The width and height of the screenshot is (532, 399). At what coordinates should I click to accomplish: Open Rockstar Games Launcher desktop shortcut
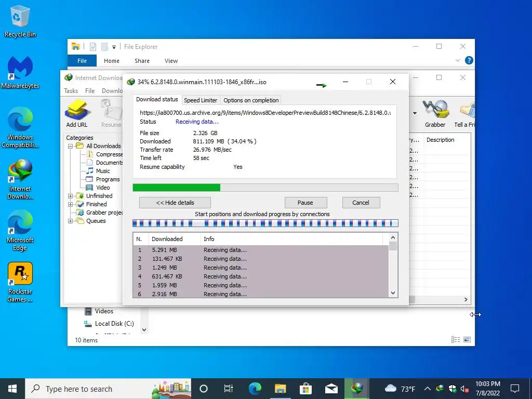click(x=20, y=282)
